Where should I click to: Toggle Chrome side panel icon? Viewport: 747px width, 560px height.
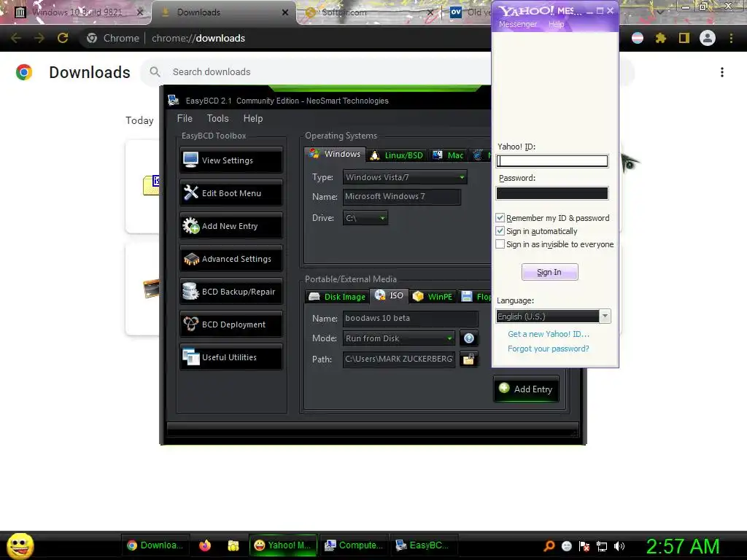[684, 38]
